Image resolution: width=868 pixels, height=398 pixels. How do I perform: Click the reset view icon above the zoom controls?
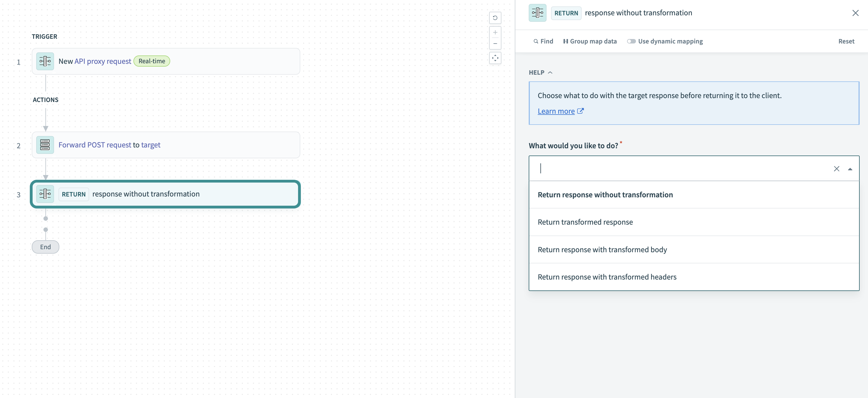(x=495, y=18)
